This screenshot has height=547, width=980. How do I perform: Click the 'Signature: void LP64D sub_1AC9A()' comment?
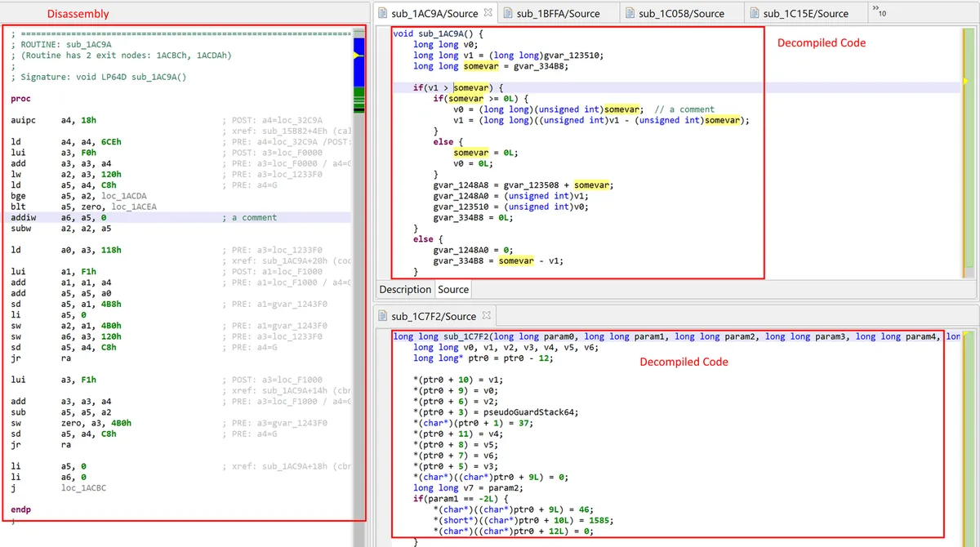click(98, 76)
